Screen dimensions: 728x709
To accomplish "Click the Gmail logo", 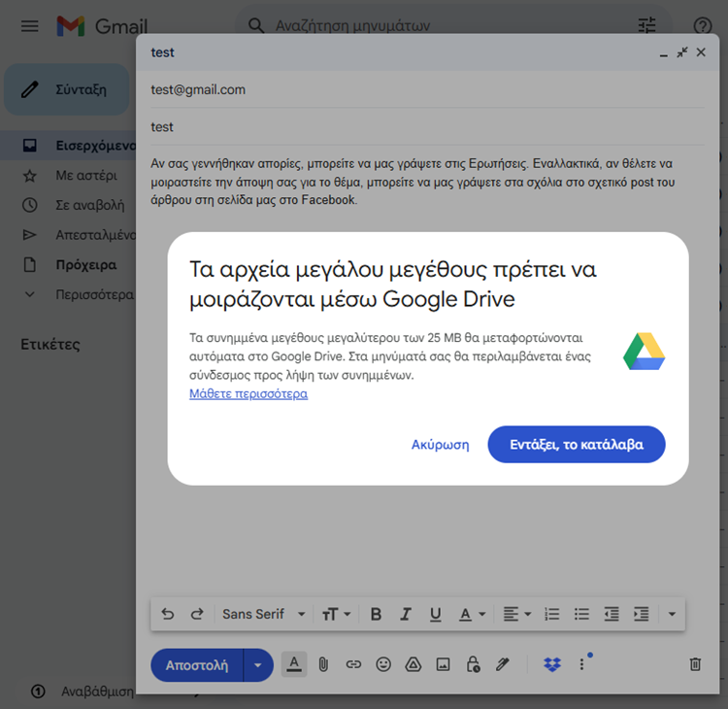I will click(x=102, y=26).
